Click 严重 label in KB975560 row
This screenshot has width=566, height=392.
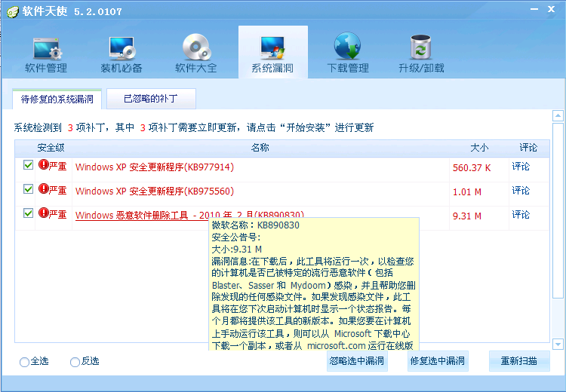[58, 191]
